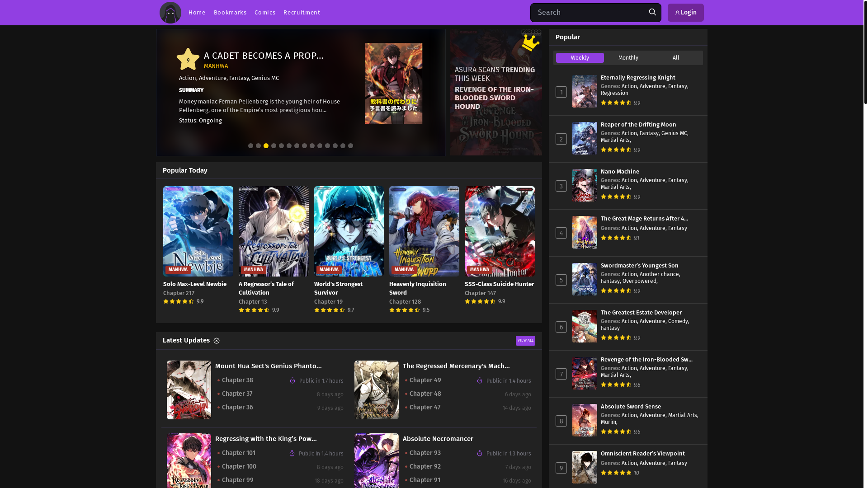Click the star rating badge showing 9 in slider
Screen dimensions: 868x488
point(188,59)
